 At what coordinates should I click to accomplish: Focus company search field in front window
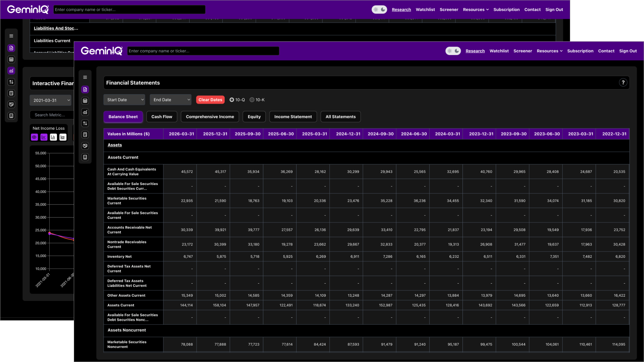[203, 51]
